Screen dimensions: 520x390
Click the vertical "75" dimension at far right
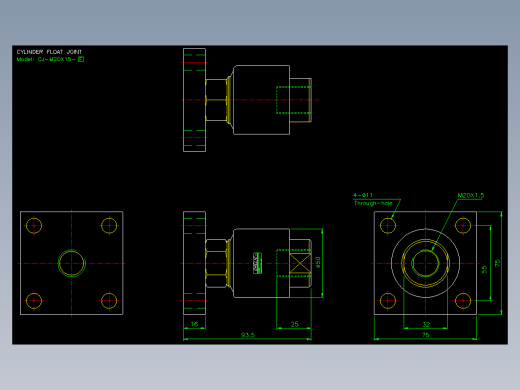click(498, 263)
